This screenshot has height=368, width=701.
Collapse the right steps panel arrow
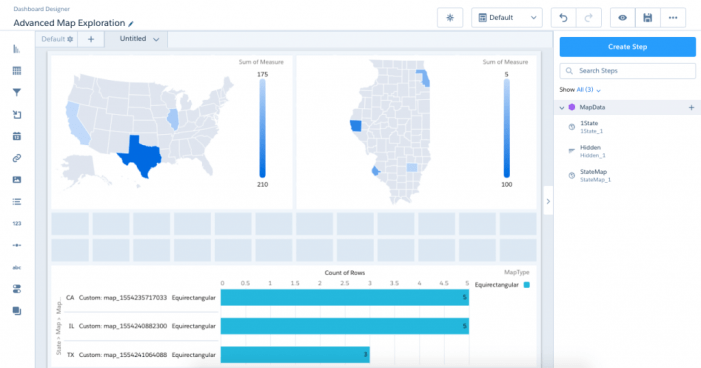click(548, 201)
